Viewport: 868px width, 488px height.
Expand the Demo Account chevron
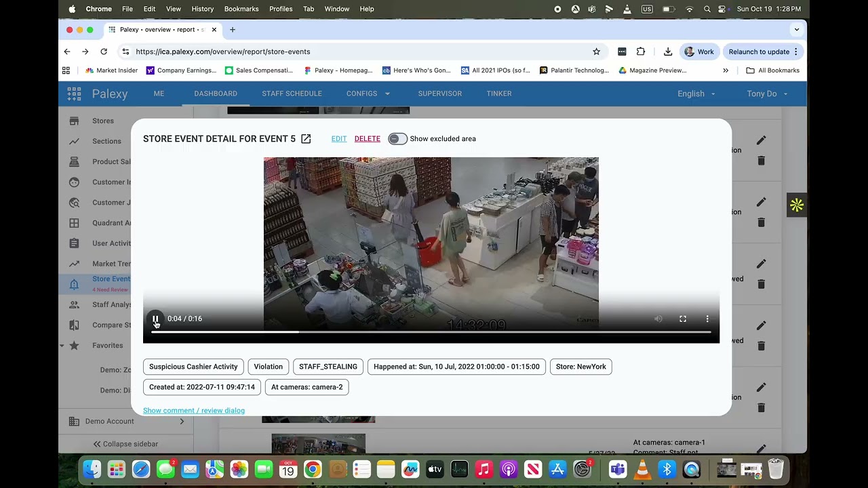[182, 421]
